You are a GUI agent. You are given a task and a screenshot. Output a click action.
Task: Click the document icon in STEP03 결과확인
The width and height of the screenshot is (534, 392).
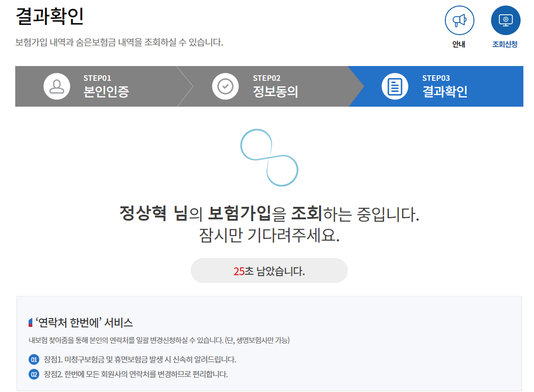(x=395, y=86)
